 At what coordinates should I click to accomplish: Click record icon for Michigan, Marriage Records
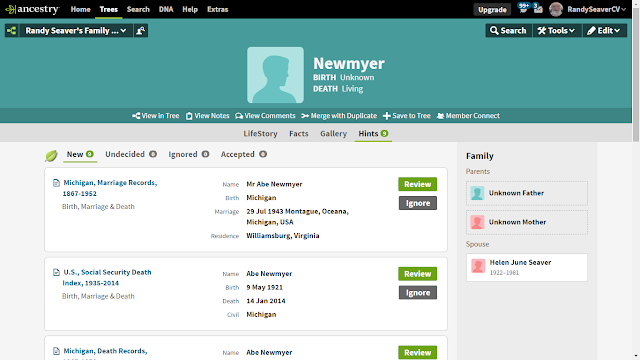tap(56, 183)
